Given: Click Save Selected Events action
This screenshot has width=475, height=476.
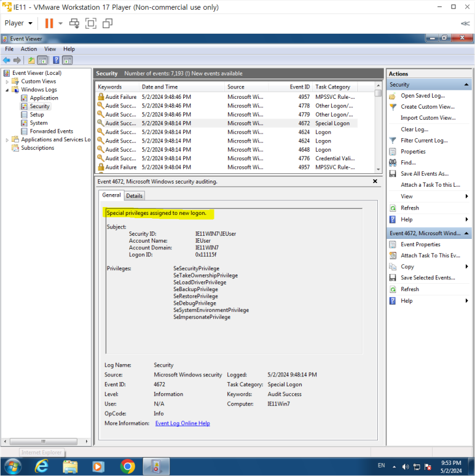Looking at the screenshot, I should [x=428, y=278].
